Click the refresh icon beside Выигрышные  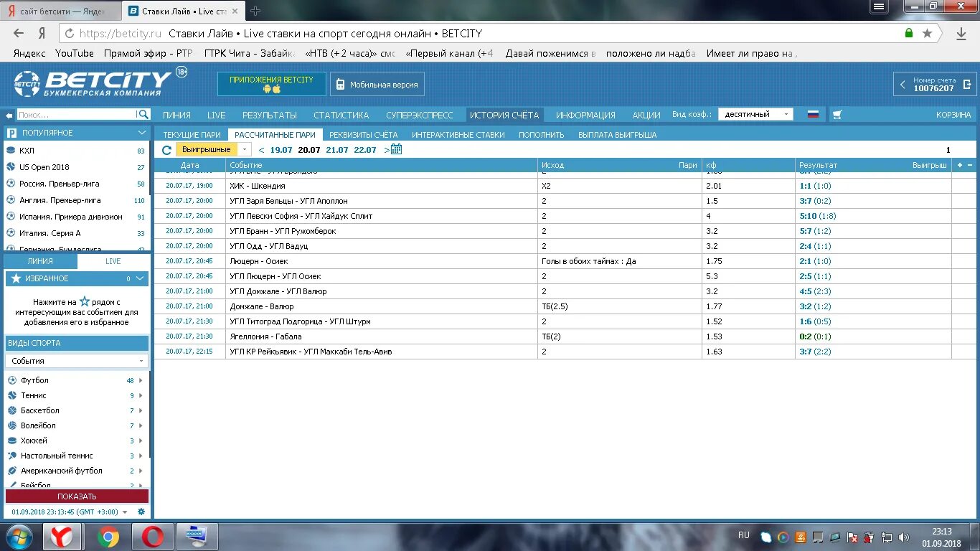pyautogui.click(x=166, y=150)
